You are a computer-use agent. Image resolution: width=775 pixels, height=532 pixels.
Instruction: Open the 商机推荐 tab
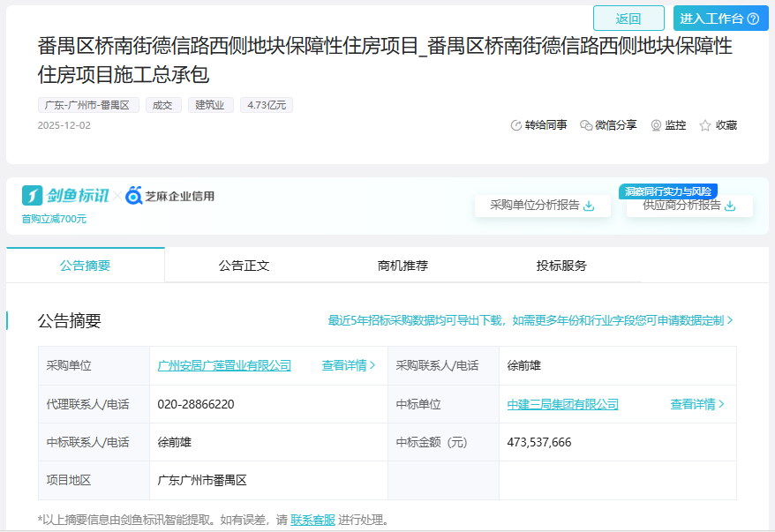click(x=403, y=266)
